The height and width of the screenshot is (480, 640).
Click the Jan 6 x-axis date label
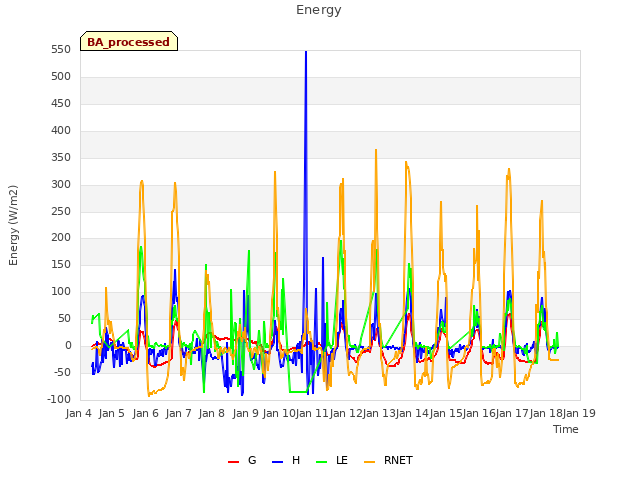pyautogui.click(x=146, y=413)
